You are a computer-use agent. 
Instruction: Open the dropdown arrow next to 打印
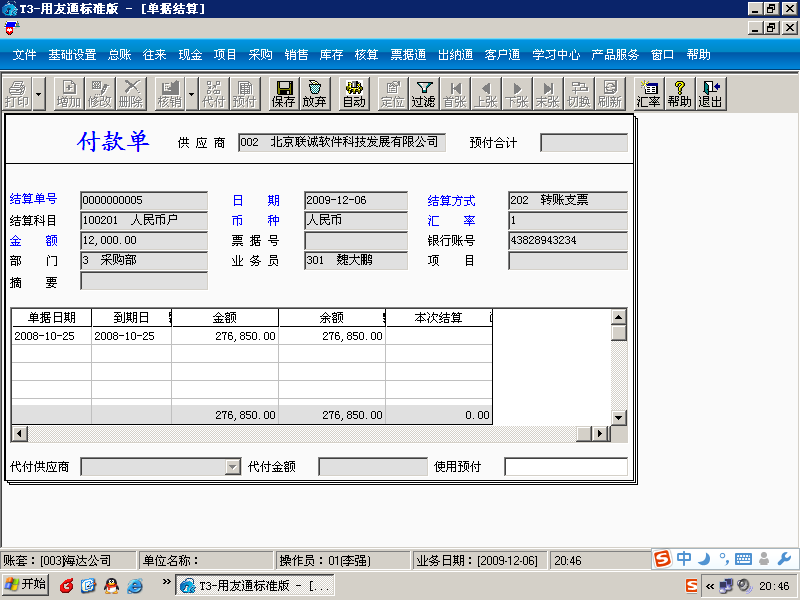pyautogui.click(x=38, y=93)
